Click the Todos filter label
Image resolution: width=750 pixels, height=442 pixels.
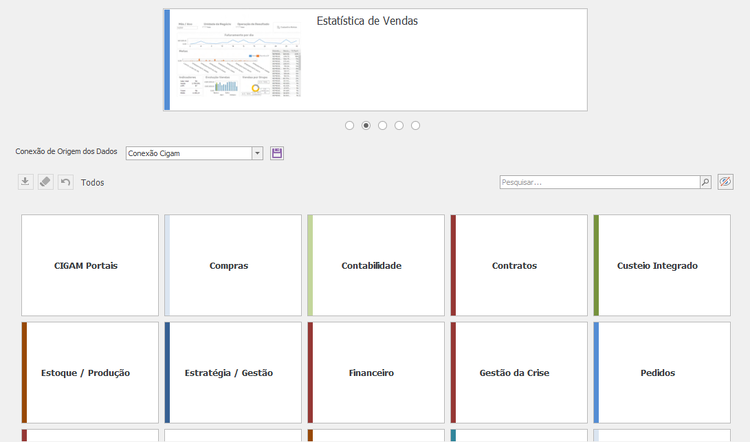pos(92,182)
